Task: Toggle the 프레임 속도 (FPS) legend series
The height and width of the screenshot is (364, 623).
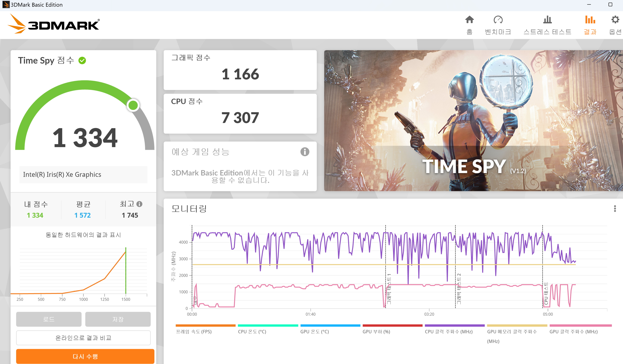Action: coord(194,332)
